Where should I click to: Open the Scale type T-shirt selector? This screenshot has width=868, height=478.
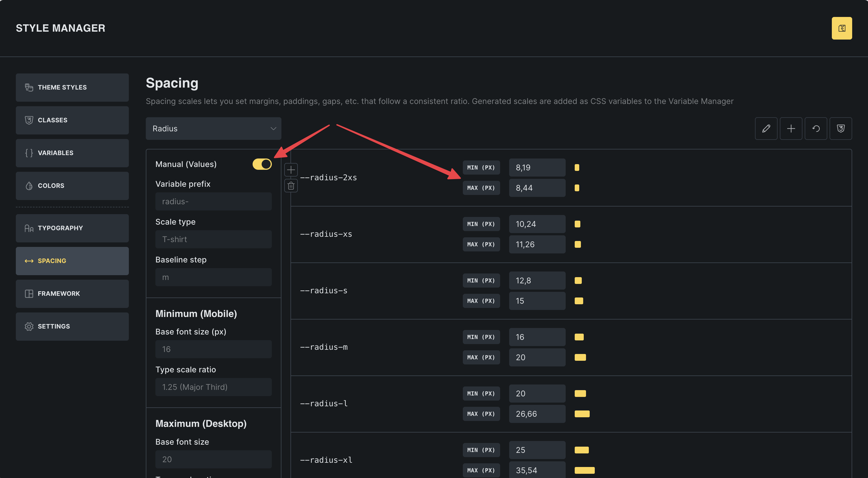pos(213,239)
